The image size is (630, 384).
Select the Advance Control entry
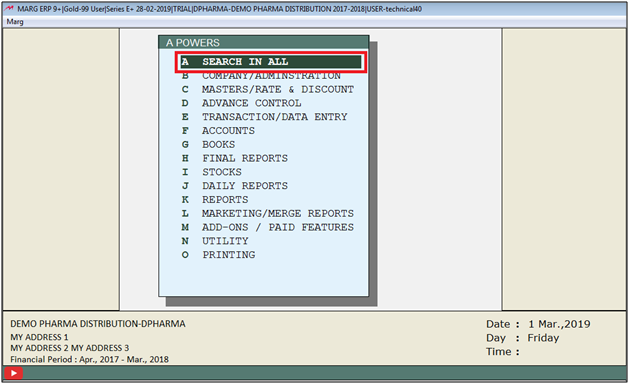coord(241,103)
